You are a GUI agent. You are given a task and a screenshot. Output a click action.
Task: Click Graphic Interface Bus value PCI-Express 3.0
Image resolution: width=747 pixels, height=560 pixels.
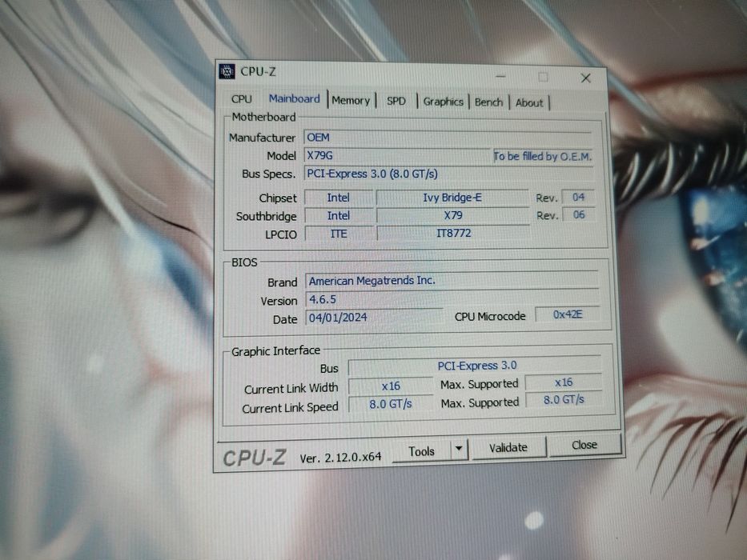(476, 366)
